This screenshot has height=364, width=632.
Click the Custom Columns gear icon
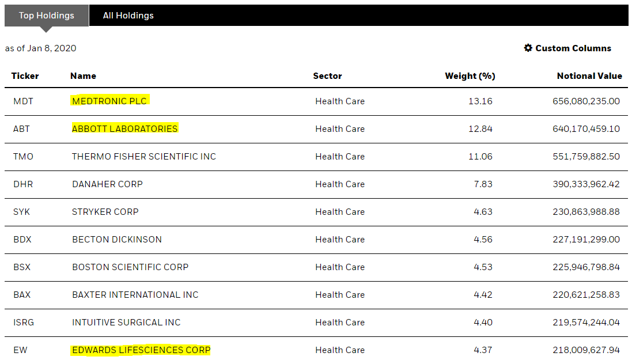[x=528, y=48]
